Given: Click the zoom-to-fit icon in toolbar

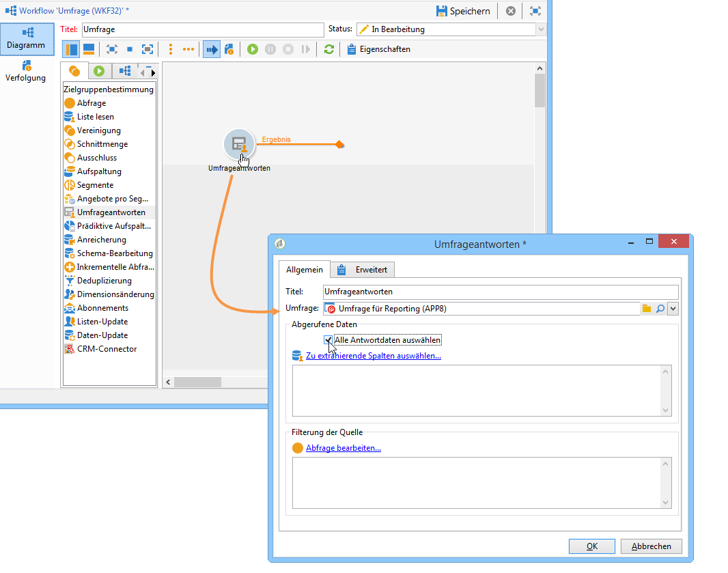Looking at the screenshot, I should (x=112, y=49).
